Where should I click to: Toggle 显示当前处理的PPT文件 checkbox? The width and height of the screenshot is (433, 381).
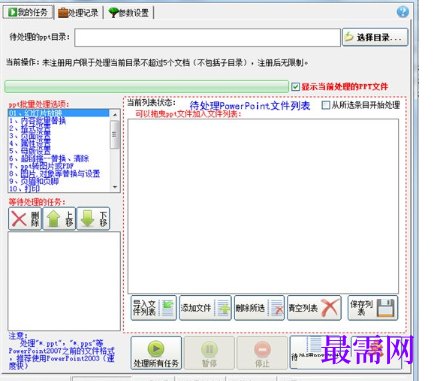(295, 87)
